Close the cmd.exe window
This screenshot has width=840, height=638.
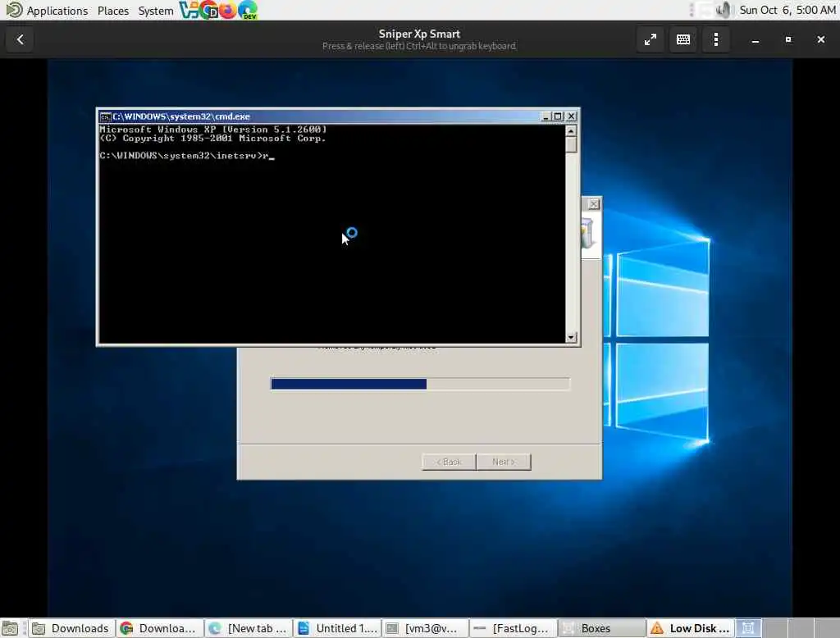(x=572, y=116)
